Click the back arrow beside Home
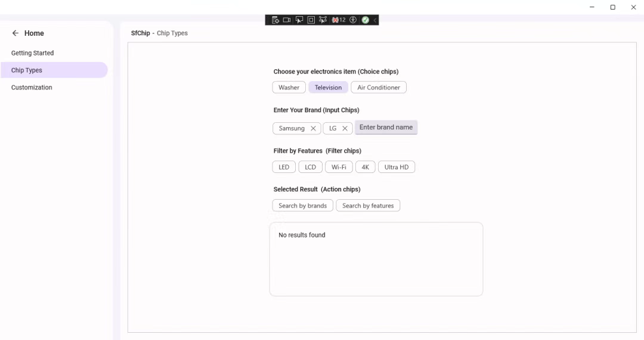This screenshot has height=340, width=644. point(16,33)
